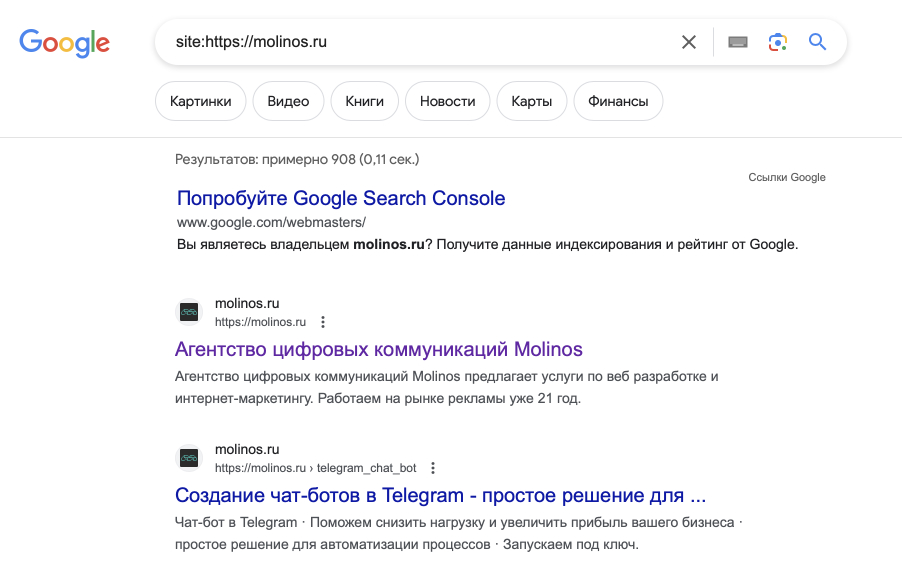Select the Новости filter chip
Viewport: 902px width, 572px height.
coord(448,101)
